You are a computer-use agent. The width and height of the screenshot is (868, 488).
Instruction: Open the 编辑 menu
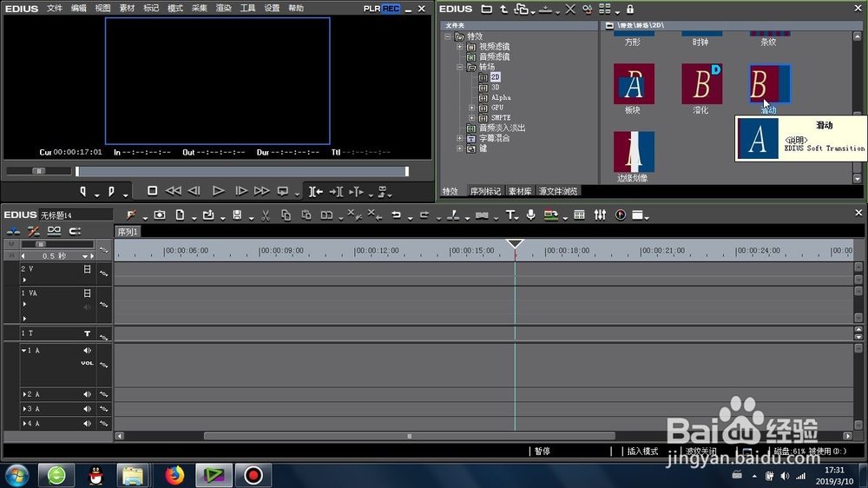(79, 9)
